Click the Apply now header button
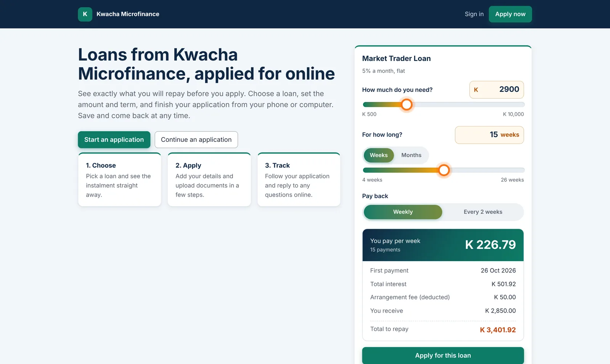Screen dimensions: 610x364 [510, 14]
